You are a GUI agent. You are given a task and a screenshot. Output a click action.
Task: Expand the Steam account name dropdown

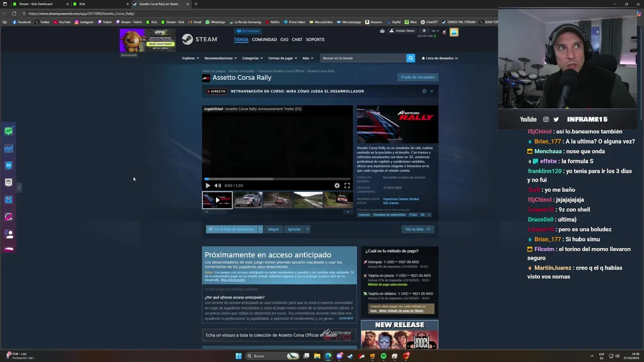[x=434, y=31]
